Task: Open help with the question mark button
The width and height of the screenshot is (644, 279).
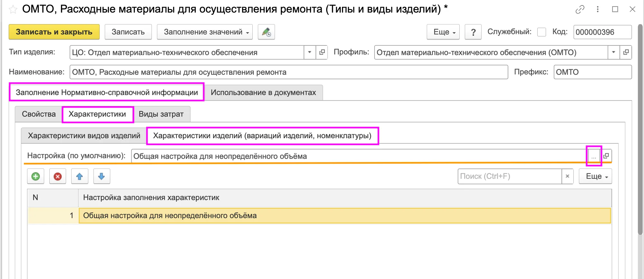Action: tap(473, 32)
